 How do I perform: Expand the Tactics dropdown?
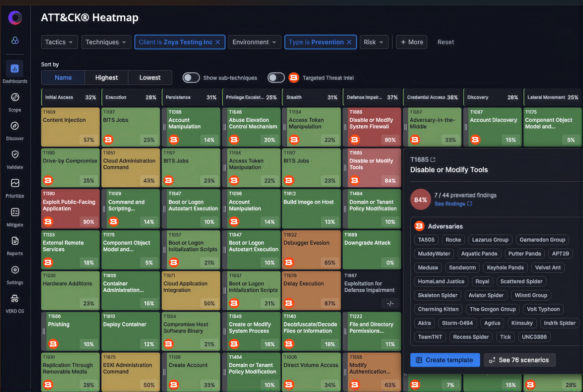tap(59, 42)
